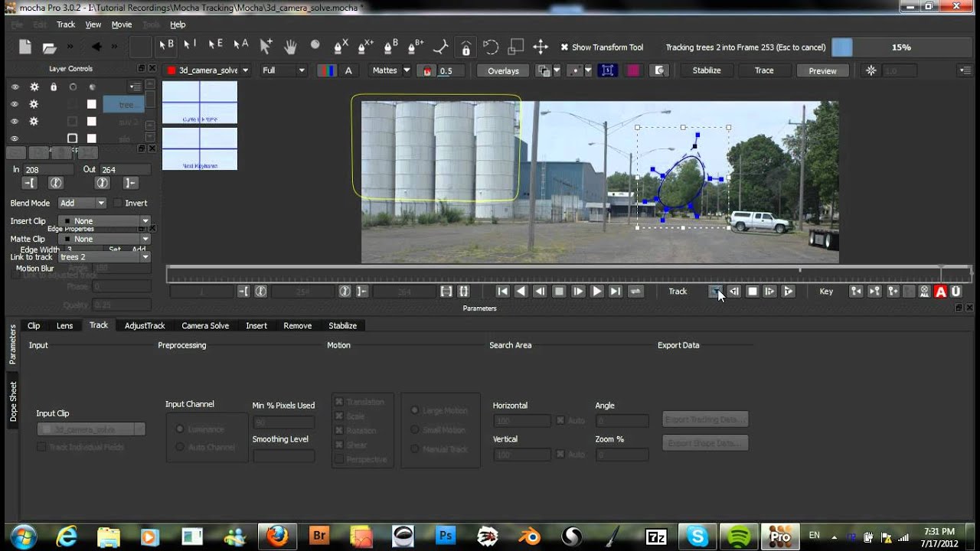
Task: Select the Pick Edge (E) arrow tool
Action: (215, 46)
